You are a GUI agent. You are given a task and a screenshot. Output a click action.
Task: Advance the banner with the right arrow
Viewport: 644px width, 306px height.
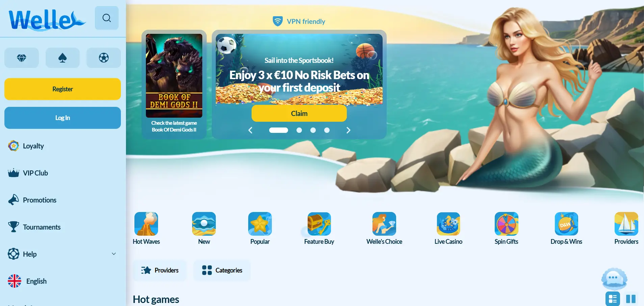pyautogui.click(x=348, y=130)
